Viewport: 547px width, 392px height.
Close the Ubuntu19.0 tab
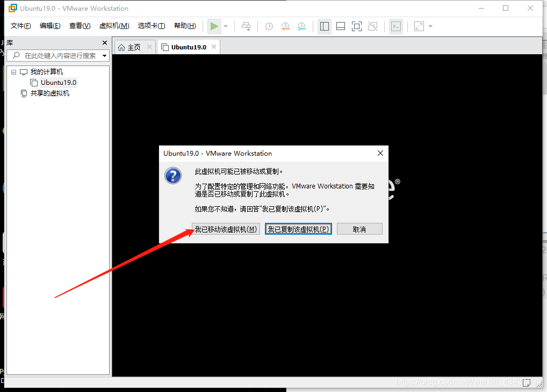click(214, 47)
